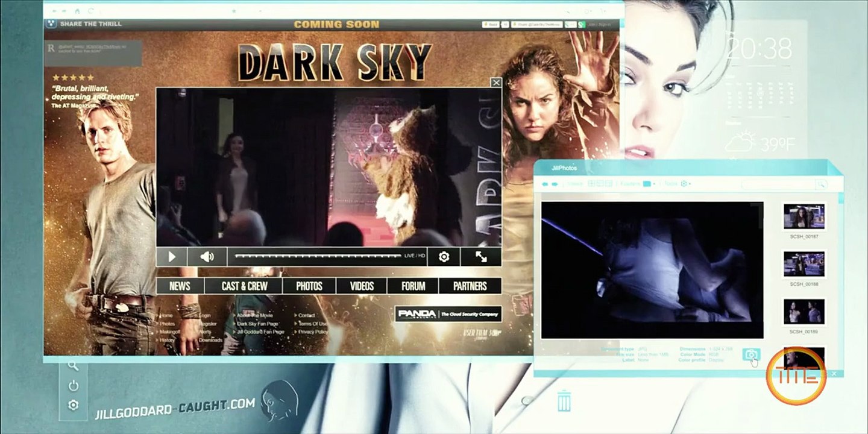Image resolution: width=868 pixels, height=434 pixels.
Task: Expand video to fullscreen
Action: [x=481, y=257]
